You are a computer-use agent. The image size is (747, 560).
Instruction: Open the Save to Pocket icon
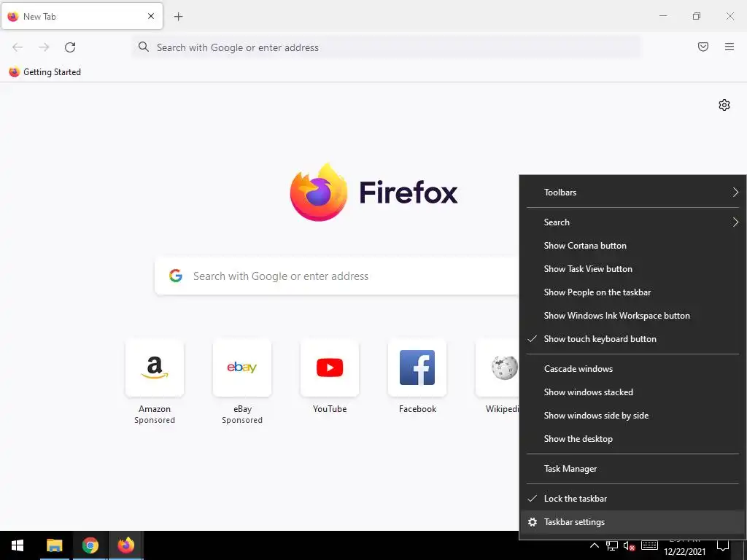coord(703,47)
